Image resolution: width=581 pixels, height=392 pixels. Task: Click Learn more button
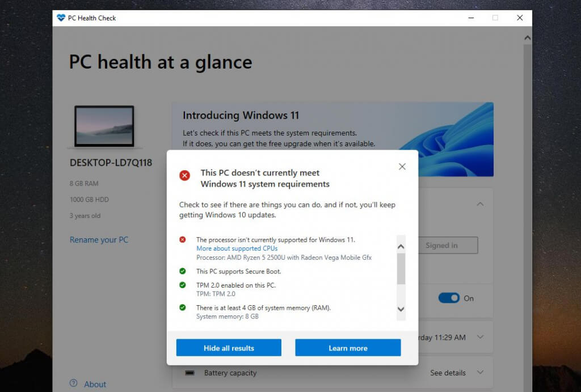348,348
